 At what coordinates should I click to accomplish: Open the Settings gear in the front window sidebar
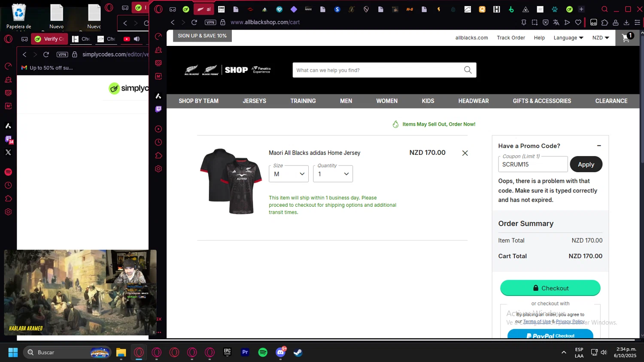click(x=158, y=169)
